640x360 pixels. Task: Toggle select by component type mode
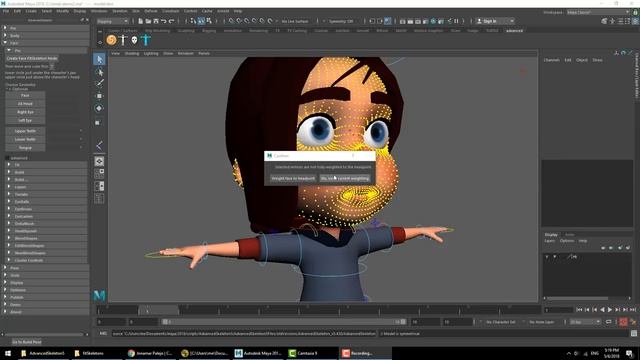point(209,21)
